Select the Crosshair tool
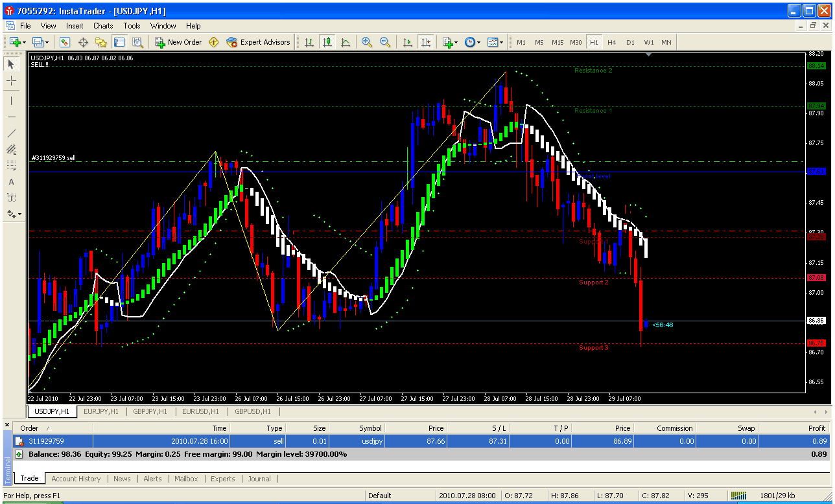Viewport: 835px width, 504px height. pyautogui.click(x=11, y=80)
